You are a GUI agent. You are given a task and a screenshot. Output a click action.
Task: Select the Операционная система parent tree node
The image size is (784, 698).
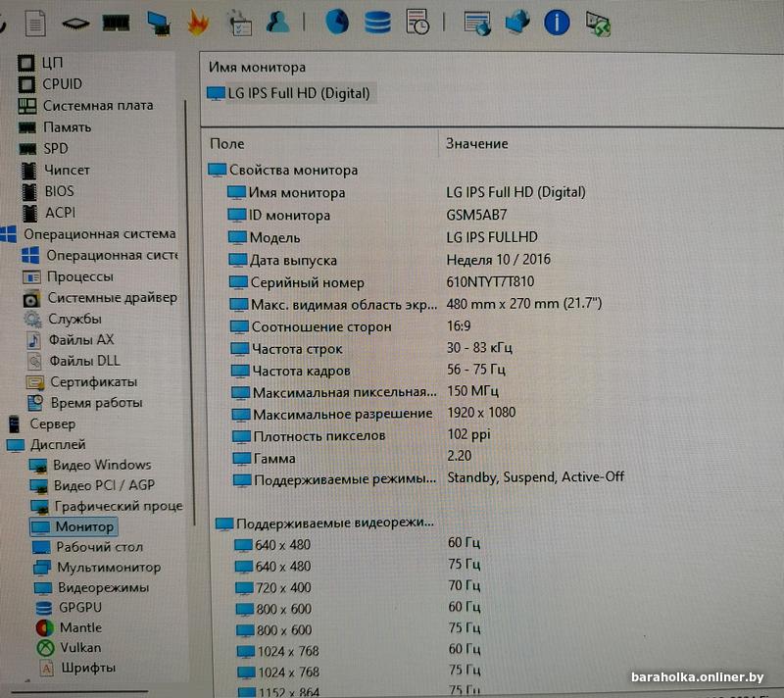click(x=88, y=233)
